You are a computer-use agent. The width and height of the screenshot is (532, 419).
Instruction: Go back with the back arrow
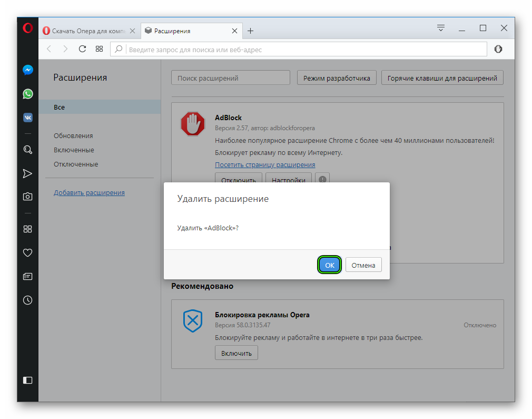49,49
